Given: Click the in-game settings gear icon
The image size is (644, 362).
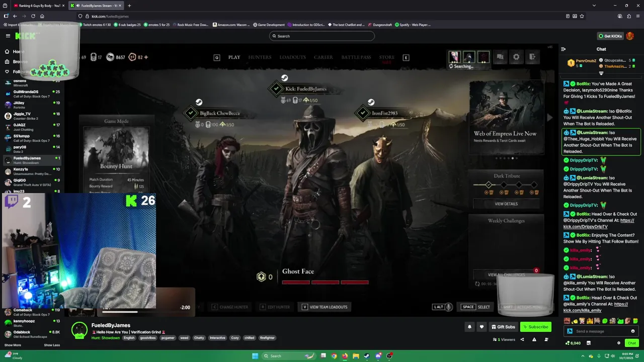Looking at the screenshot, I should (x=516, y=57).
